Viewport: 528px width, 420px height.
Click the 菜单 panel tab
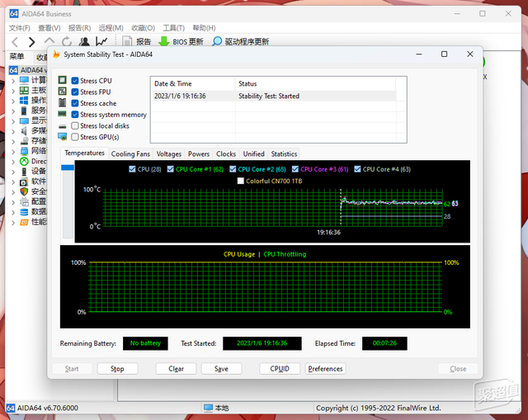point(16,57)
